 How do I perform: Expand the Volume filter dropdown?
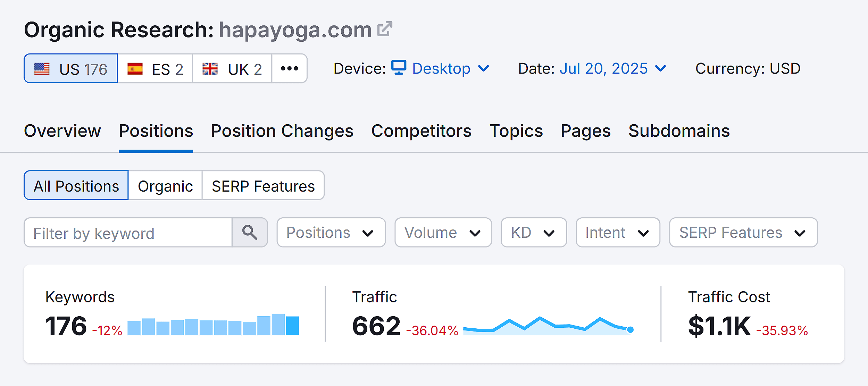(x=443, y=233)
